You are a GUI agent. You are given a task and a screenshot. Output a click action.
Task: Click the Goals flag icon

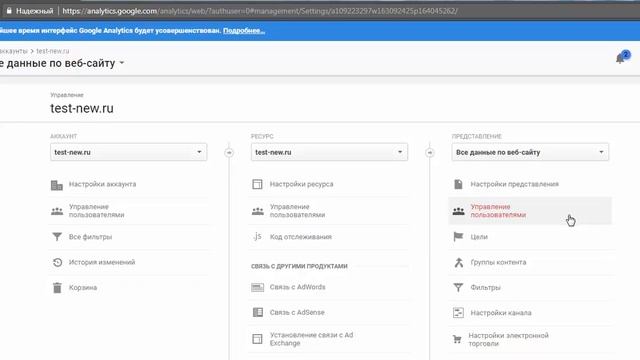[x=458, y=237]
